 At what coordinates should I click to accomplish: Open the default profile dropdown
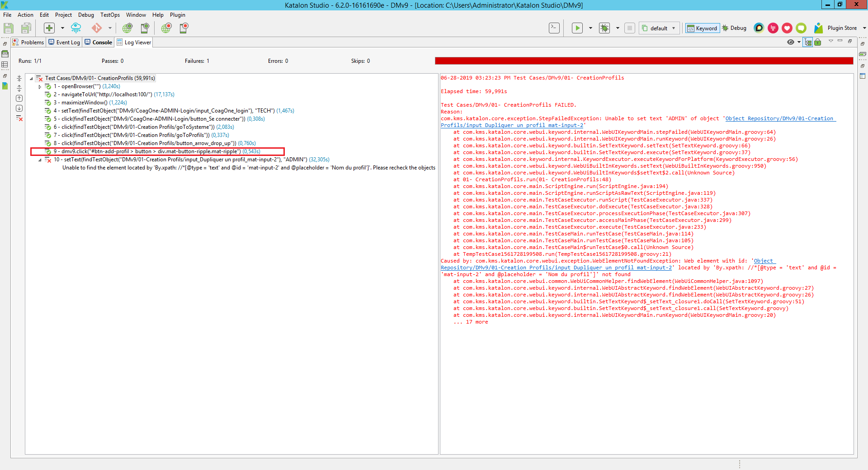(659, 28)
